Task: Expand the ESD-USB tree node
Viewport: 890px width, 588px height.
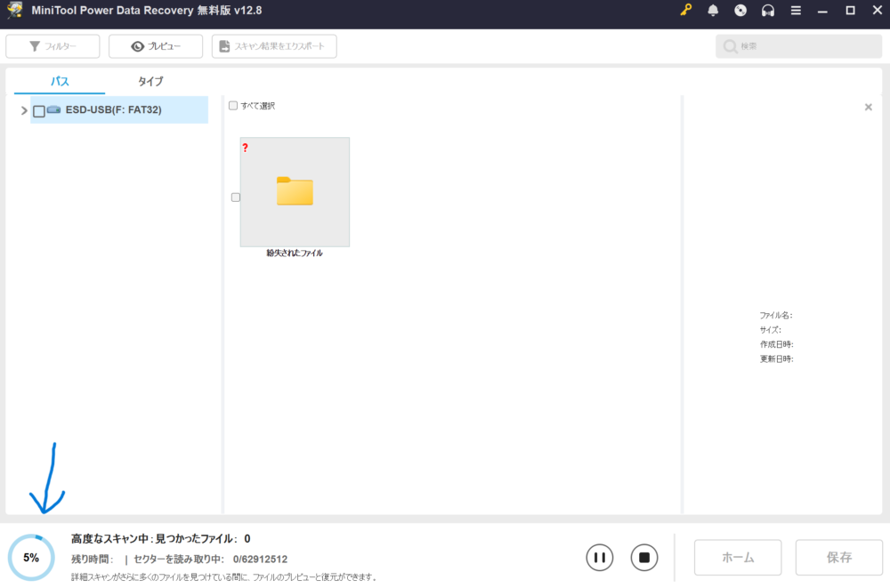Action: click(24, 111)
